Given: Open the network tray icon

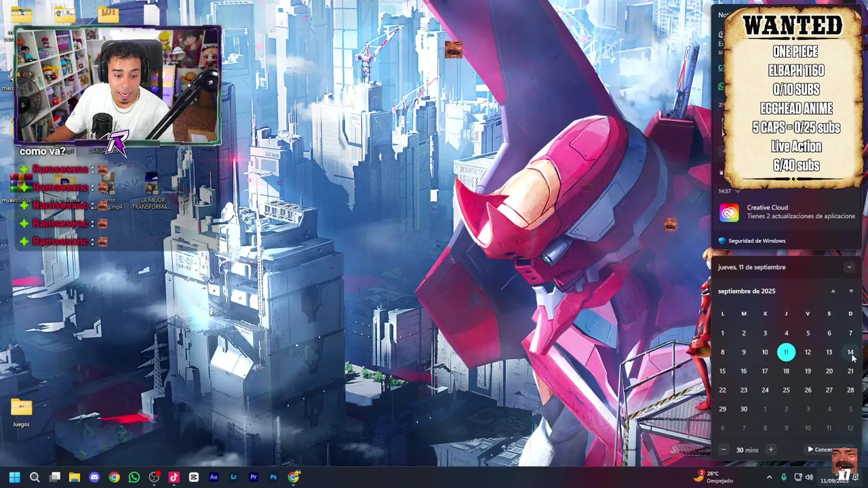Looking at the screenshot, I should (797, 477).
